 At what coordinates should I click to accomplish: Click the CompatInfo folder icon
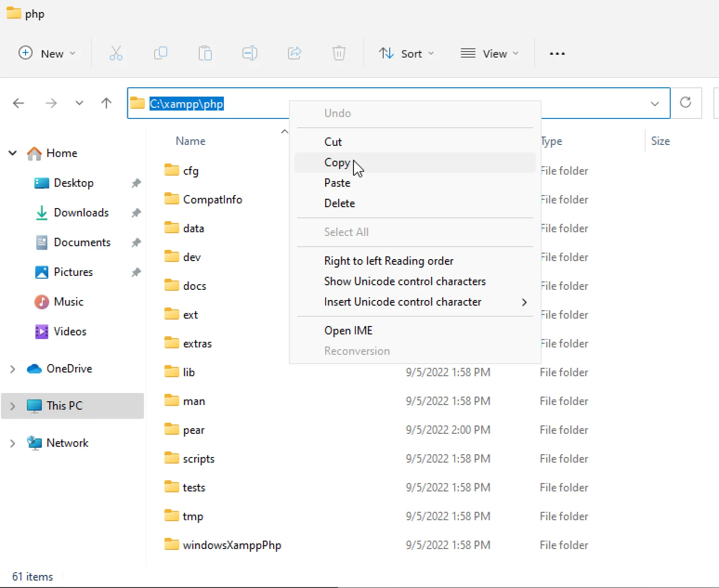point(171,199)
